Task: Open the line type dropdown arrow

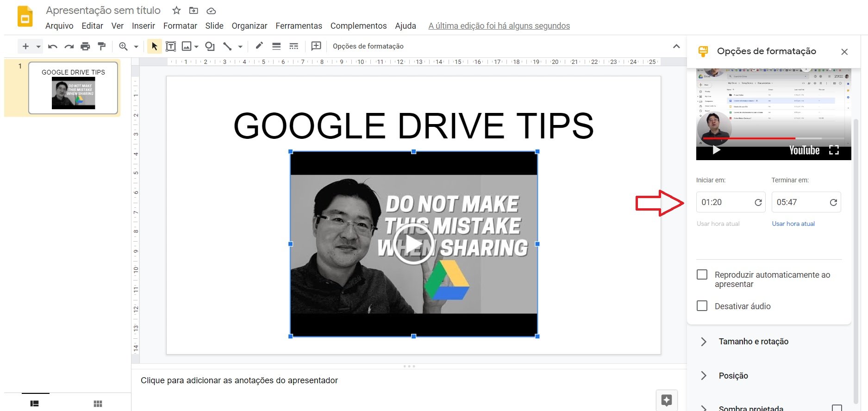Action: tap(240, 46)
